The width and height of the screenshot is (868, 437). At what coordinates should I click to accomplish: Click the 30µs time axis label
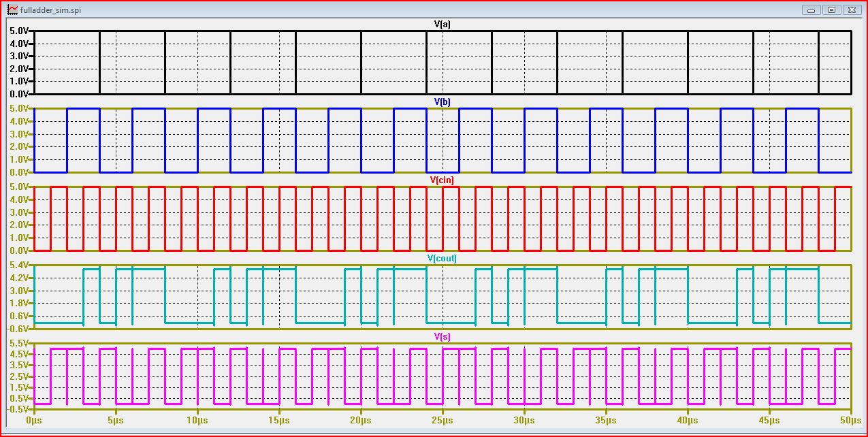[x=524, y=421]
